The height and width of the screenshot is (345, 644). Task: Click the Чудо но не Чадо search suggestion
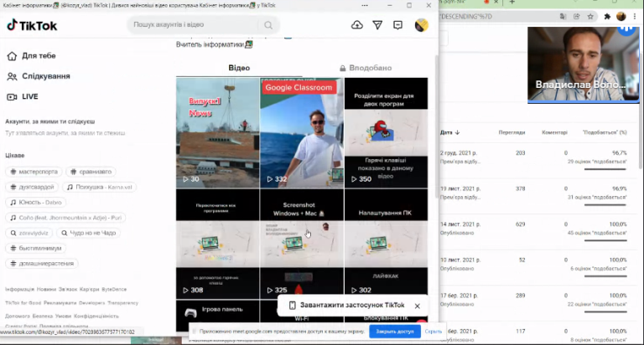[89, 233]
